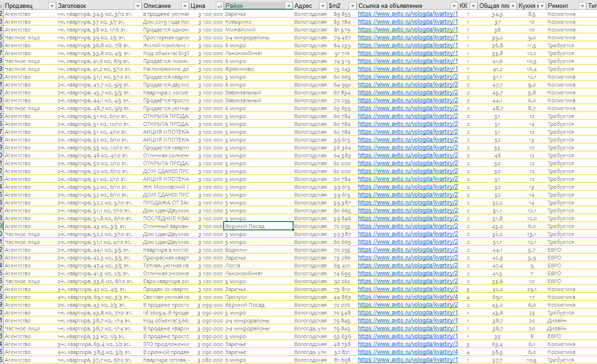Select description cell starting ЖК Московский
This screenshot has height=364, width=597.
(166, 187)
